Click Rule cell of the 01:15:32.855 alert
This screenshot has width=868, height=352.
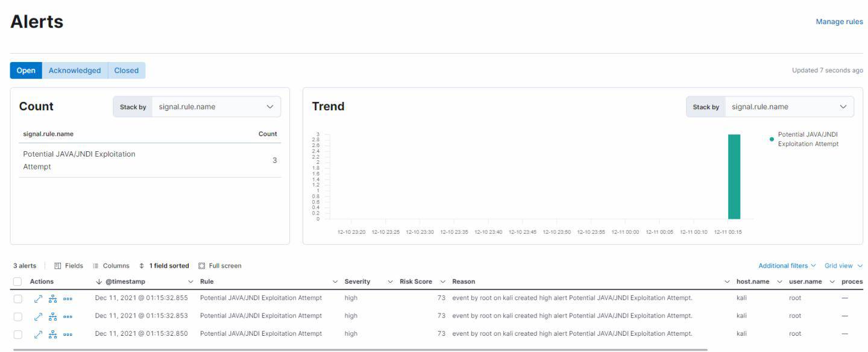point(260,298)
